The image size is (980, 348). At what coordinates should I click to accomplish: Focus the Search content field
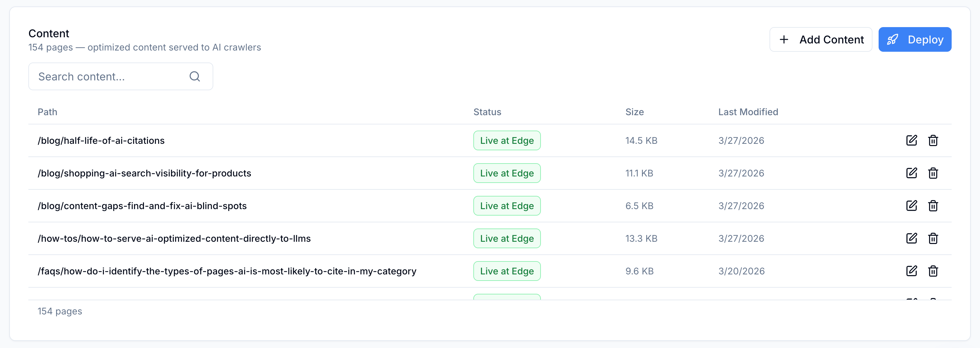tap(110, 76)
